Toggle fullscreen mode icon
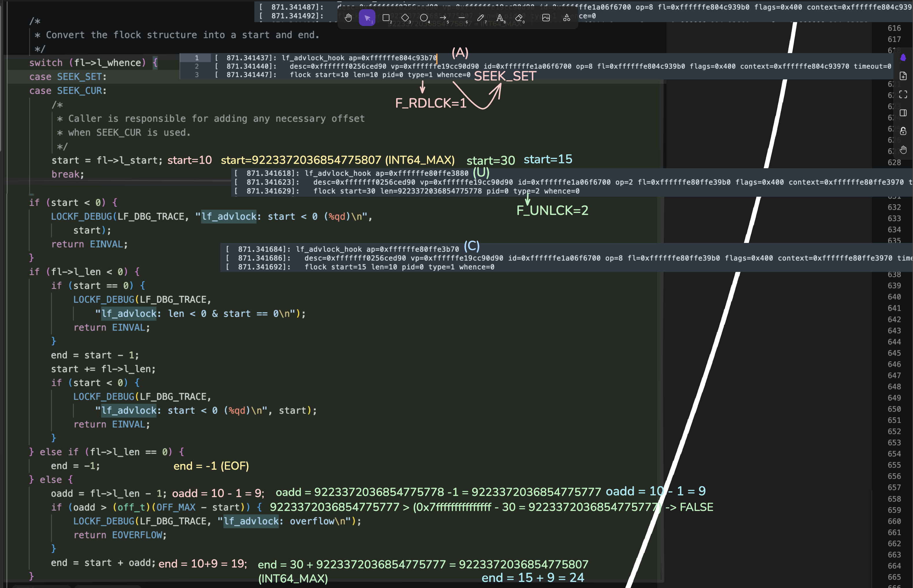Image resolution: width=913 pixels, height=588 pixels. pyautogui.click(x=903, y=94)
